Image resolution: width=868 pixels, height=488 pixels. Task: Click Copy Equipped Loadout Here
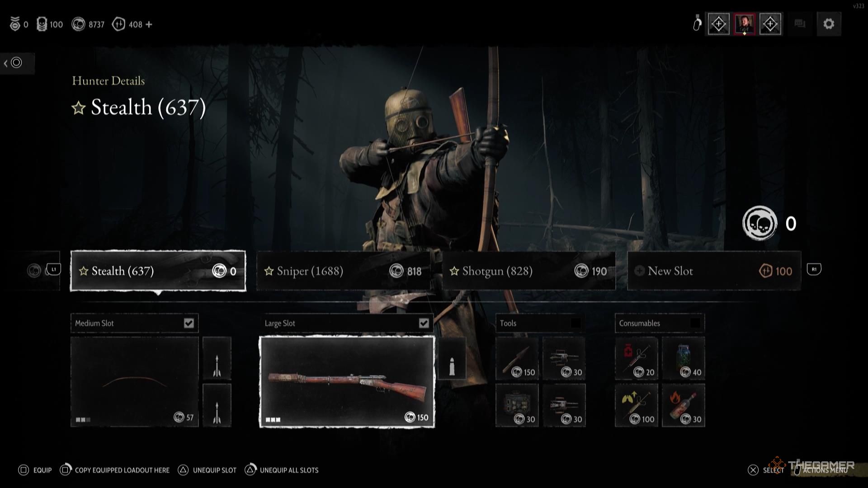coord(115,470)
